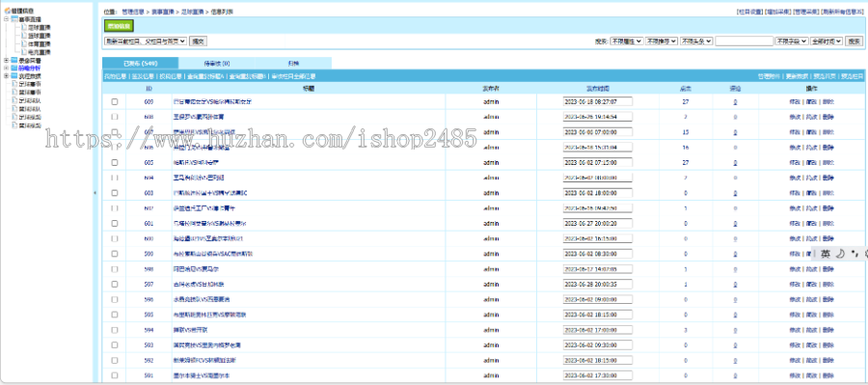
Task: Select 篮球直播 in the sidebar tree
Action: pyautogui.click(x=40, y=36)
